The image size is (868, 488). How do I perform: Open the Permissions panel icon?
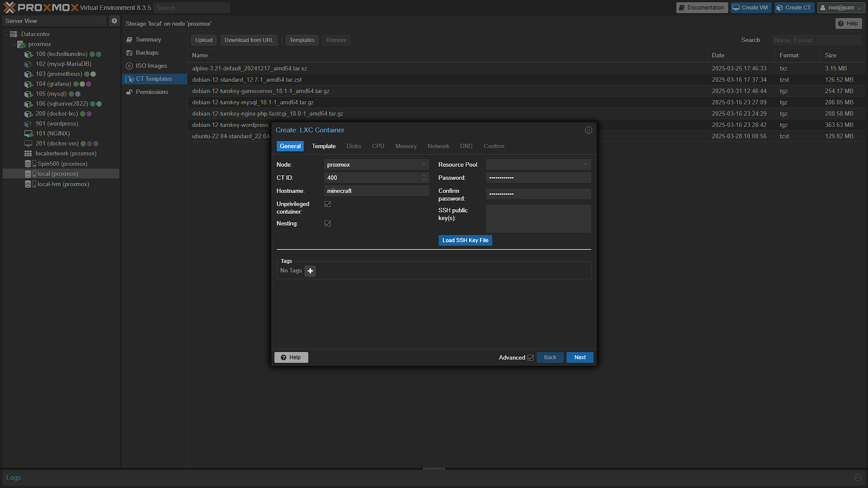coord(129,92)
